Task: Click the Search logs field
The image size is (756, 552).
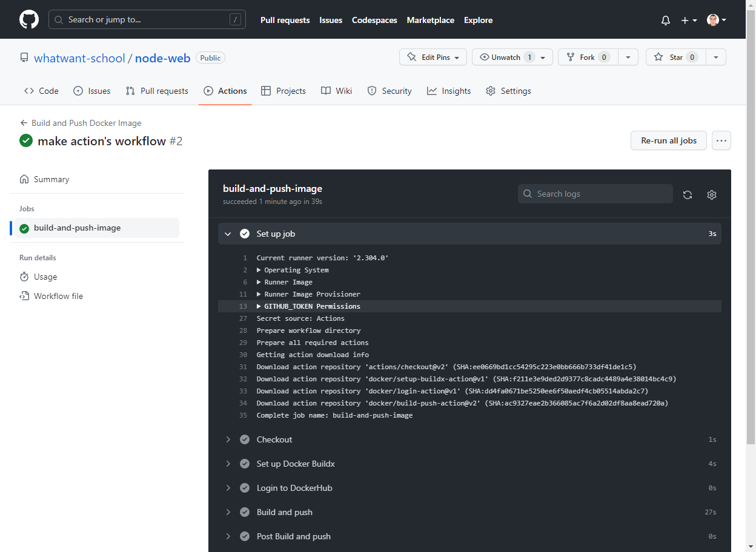Action: coord(595,194)
